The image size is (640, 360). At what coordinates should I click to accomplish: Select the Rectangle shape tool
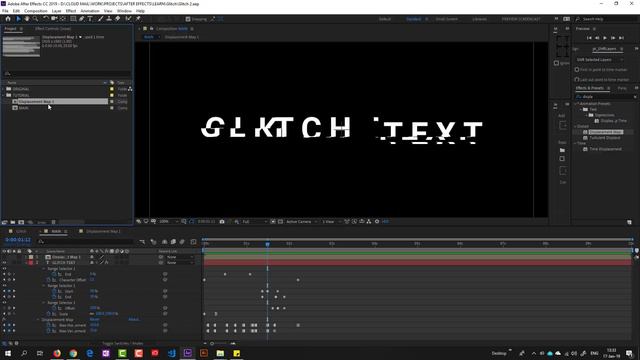click(73, 19)
